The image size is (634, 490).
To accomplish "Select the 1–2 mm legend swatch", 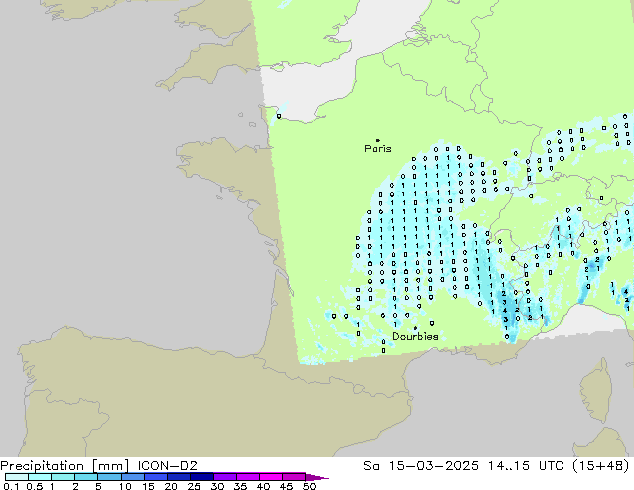I will [63, 477].
